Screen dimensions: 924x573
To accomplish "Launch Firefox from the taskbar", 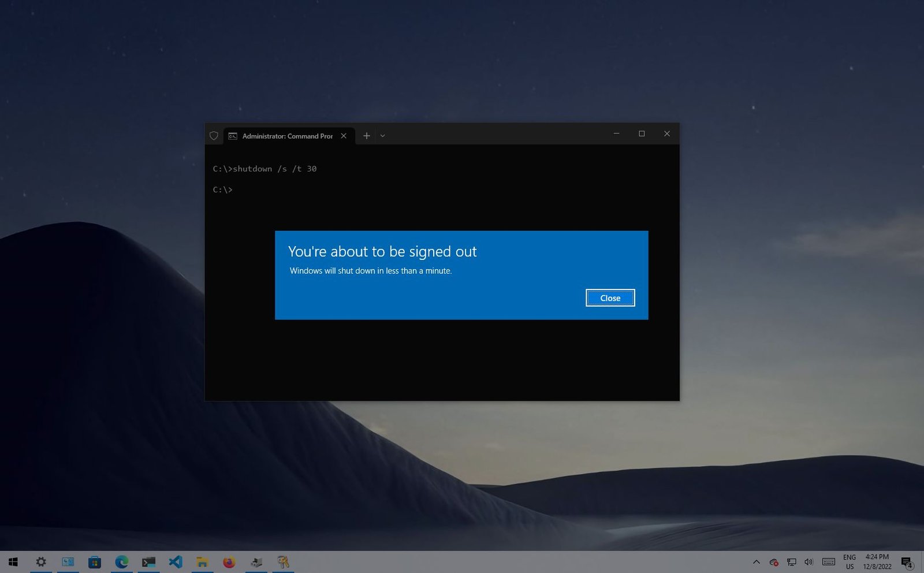I will click(229, 561).
